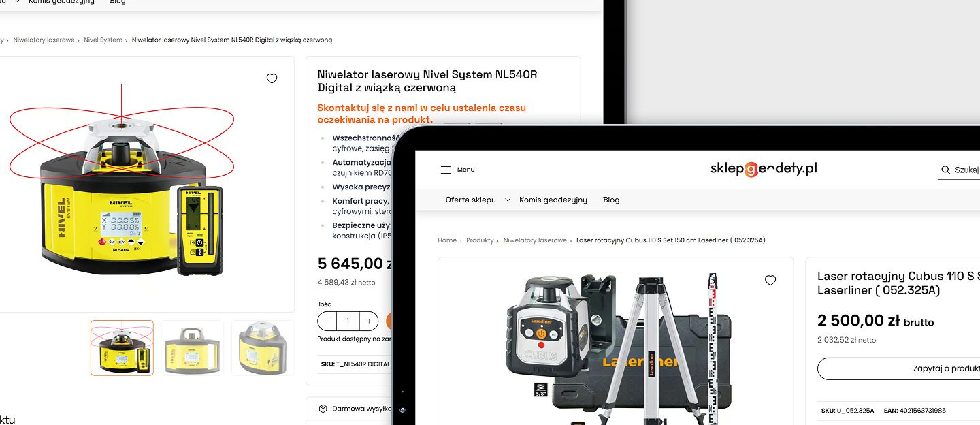Open Niwelatory laserowe breadcrumb on tablet
980x425 pixels.
click(x=534, y=240)
